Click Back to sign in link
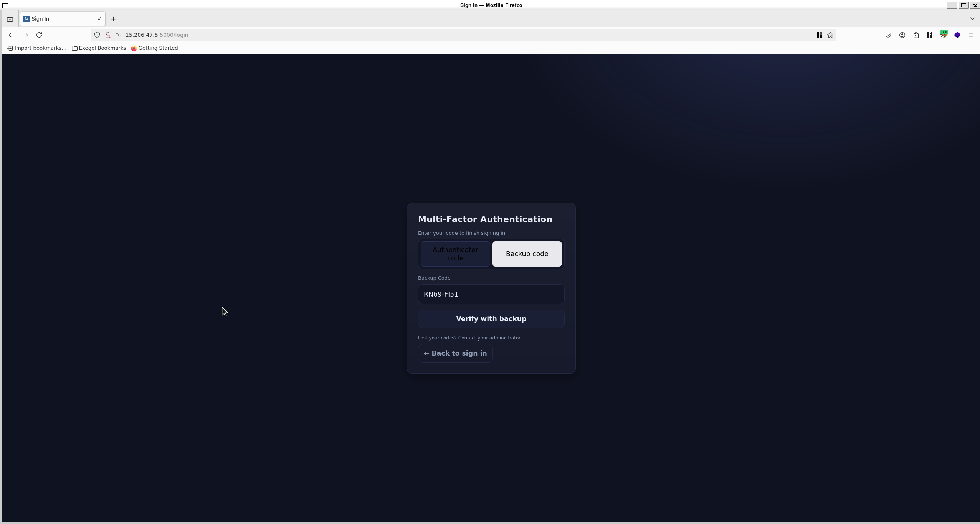 pos(455,353)
